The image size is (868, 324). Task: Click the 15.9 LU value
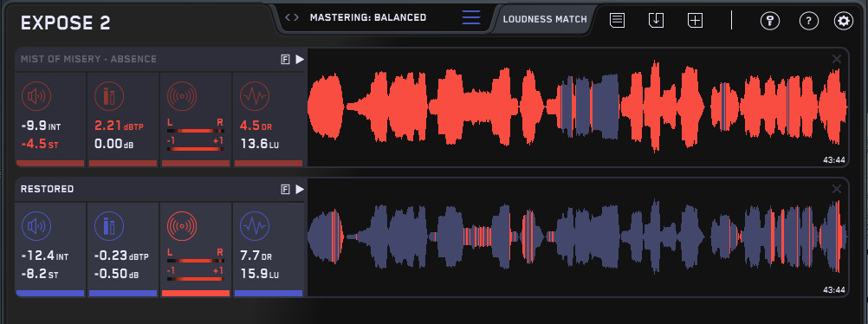point(259,274)
